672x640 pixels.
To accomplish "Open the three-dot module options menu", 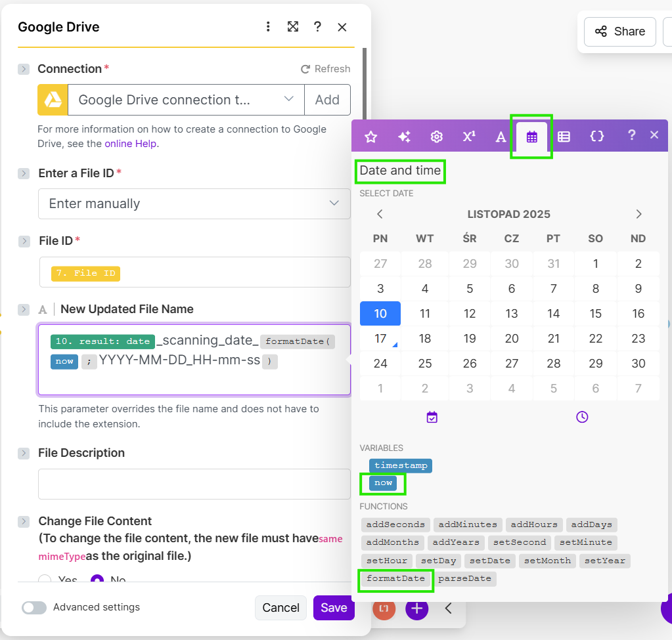I will (x=268, y=27).
